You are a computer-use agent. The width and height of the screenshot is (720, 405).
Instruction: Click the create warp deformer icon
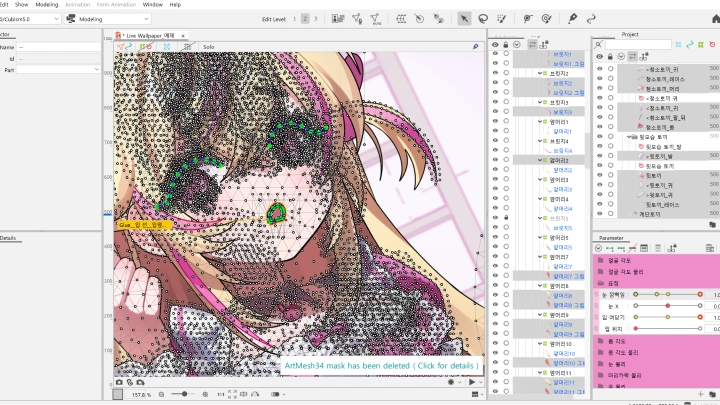[401, 19]
